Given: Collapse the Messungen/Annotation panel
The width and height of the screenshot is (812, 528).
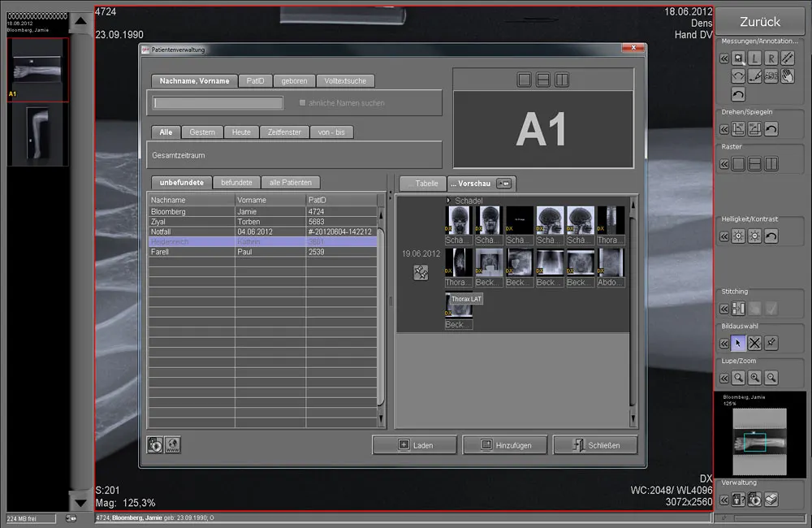Looking at the screenshot, I should point(723,59).
